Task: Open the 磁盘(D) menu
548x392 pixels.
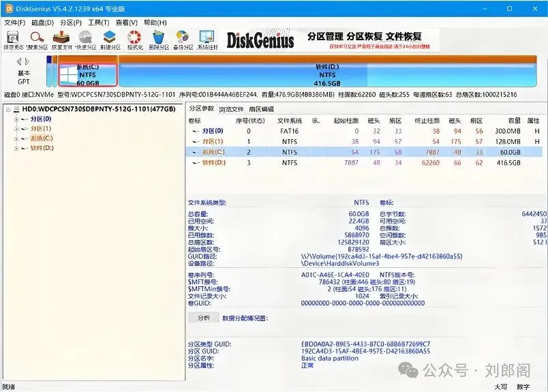Action: coord(43,22)
